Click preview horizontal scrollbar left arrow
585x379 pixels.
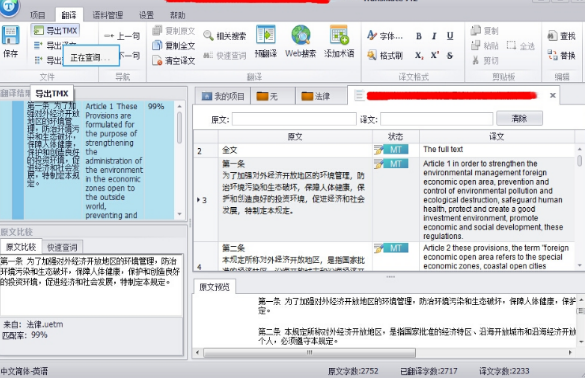tap(198, 352)
